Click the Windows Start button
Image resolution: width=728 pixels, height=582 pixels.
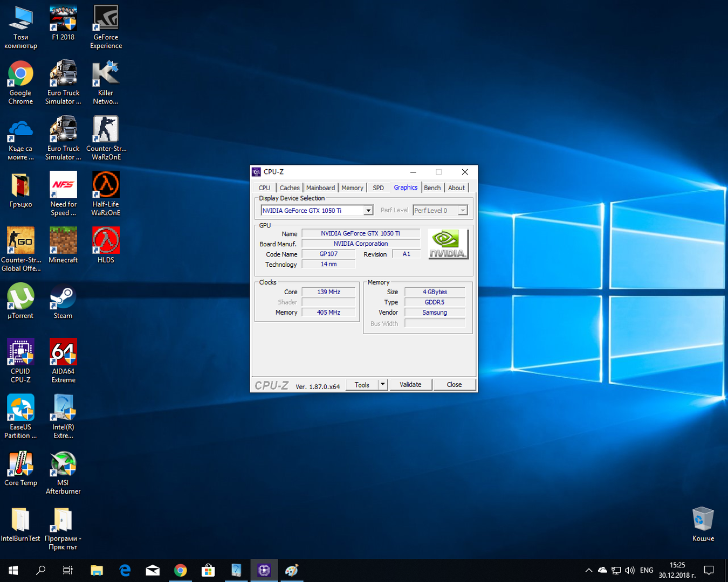pos(13,570)
